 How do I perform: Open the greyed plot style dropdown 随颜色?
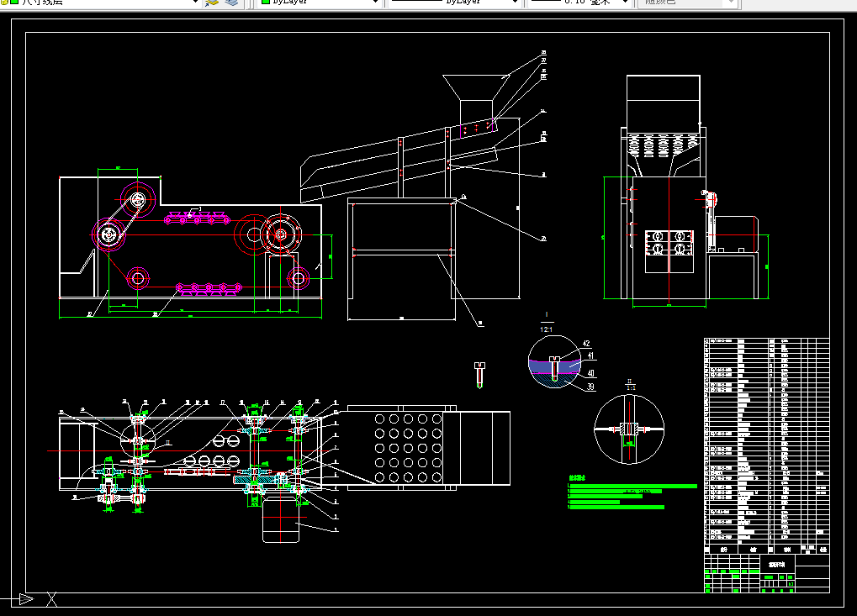[688, 3]
